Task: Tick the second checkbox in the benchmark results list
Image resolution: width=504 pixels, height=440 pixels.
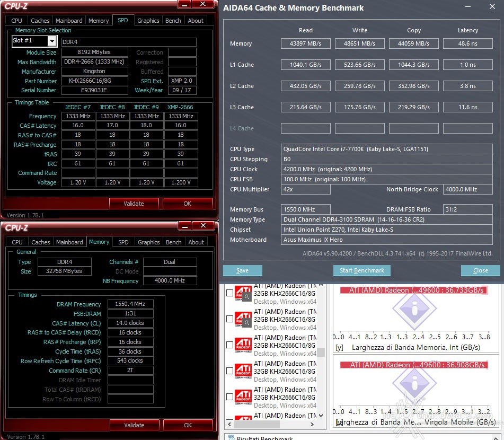Action: [230, 319]
